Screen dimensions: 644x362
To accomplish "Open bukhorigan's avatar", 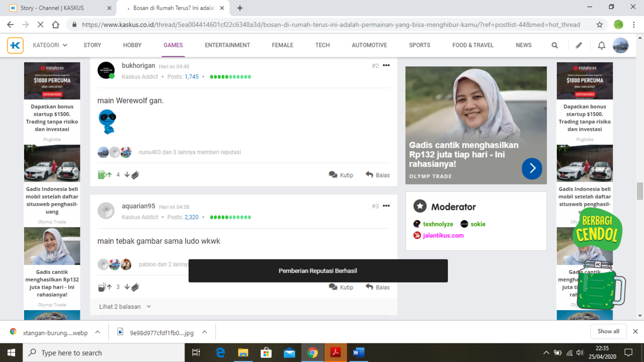I will pyautogui.click(x=106, y=70).
